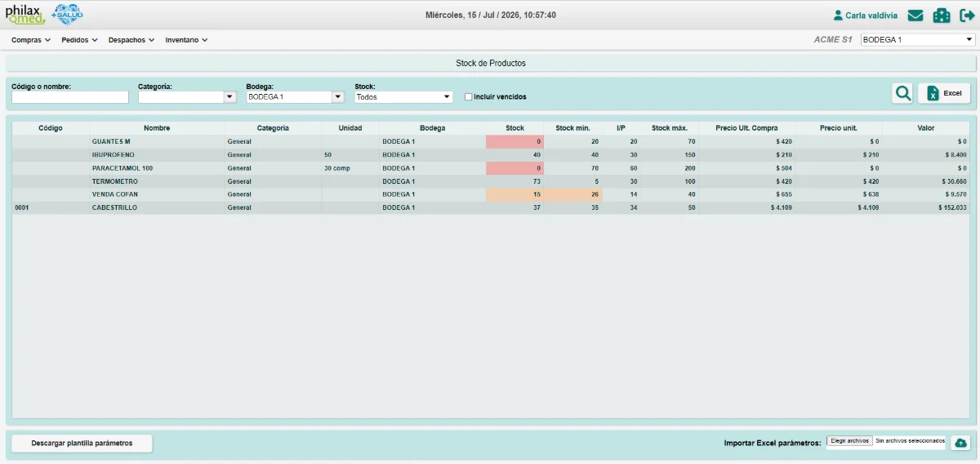The height and width of the screenshot is (464, 980).
Task: Click the Código column header
Action: (x=51, y=128)
